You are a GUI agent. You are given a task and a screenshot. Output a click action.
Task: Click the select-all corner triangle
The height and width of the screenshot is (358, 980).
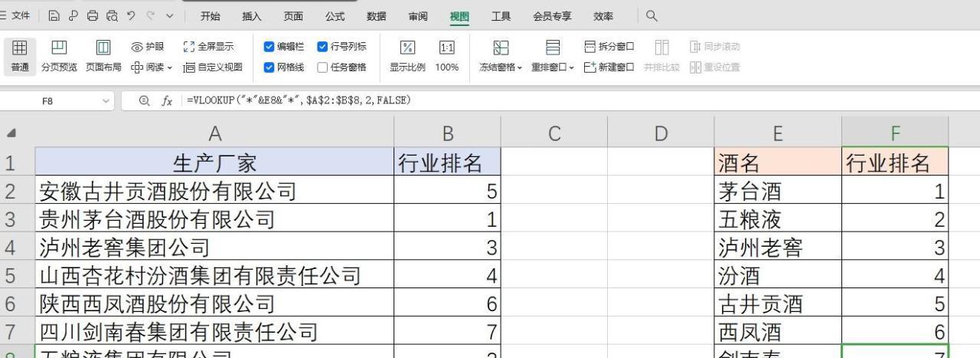point(10,133)
